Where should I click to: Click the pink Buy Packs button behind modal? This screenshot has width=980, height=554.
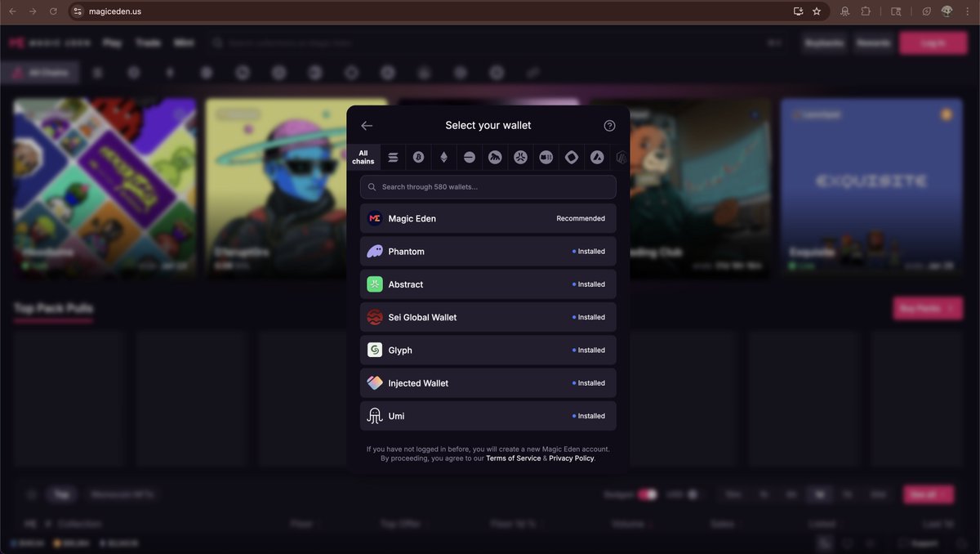point(929,308)
